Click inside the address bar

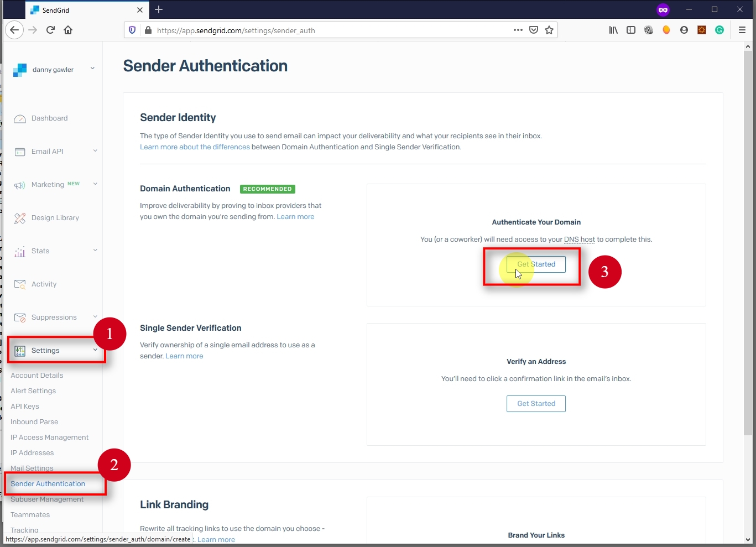click(x=332, y=30)
